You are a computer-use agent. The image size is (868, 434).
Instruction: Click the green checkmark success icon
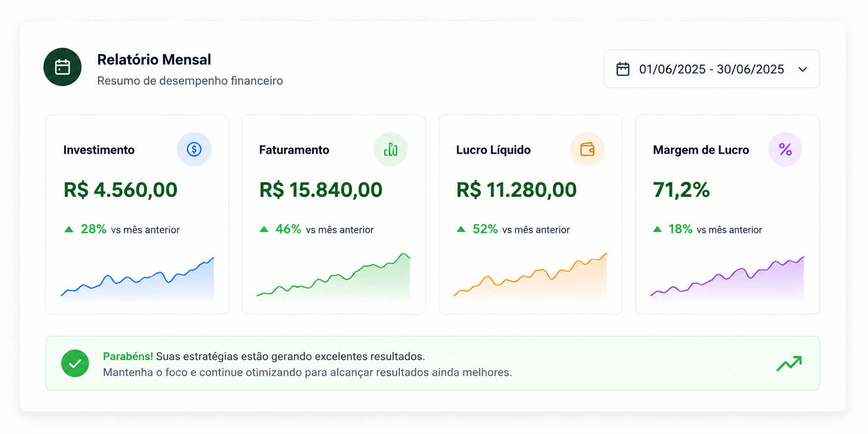(75, 364)
